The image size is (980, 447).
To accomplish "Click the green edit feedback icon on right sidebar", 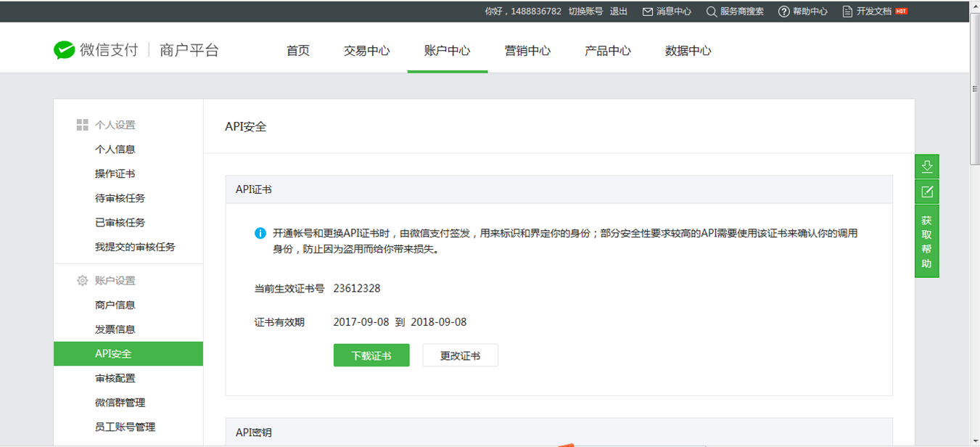I will coord(927,192).
